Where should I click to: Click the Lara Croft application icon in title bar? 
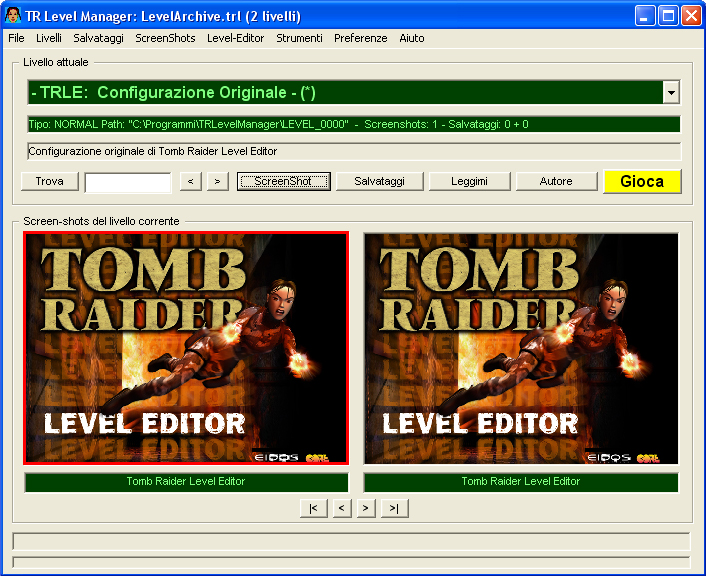coord(13,15)
